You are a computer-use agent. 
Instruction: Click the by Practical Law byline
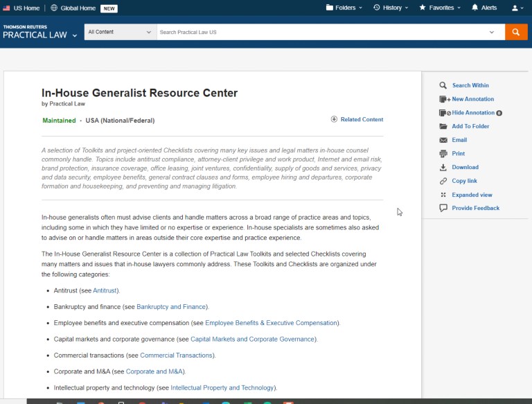[x=63, y=104]
